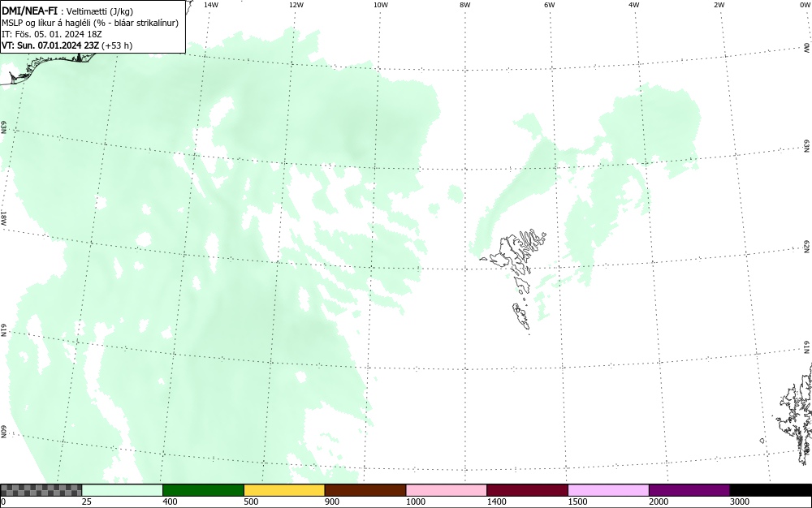This screenshot has height=508, width=812.
Task: Click the purple 2000–3000 legend swatch
Action: click(689, 490)
